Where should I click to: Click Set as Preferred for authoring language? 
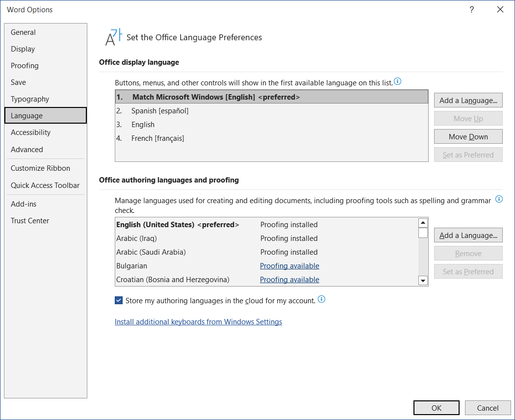click(468, 271)
